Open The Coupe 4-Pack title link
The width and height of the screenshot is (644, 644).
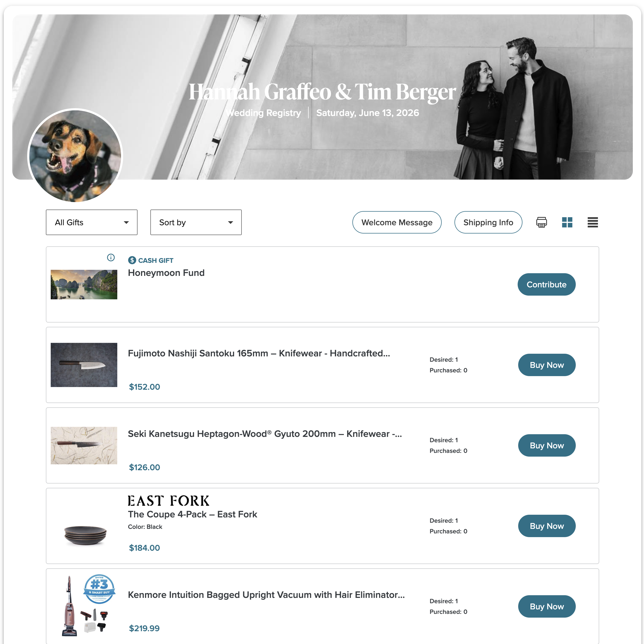click(x=192, y=514)
